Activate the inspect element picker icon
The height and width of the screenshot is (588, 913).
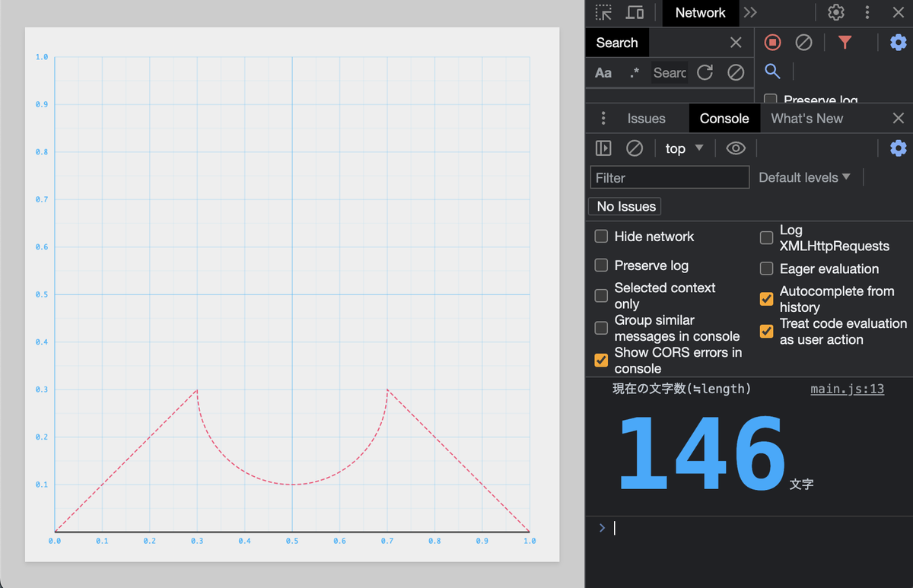604,13
